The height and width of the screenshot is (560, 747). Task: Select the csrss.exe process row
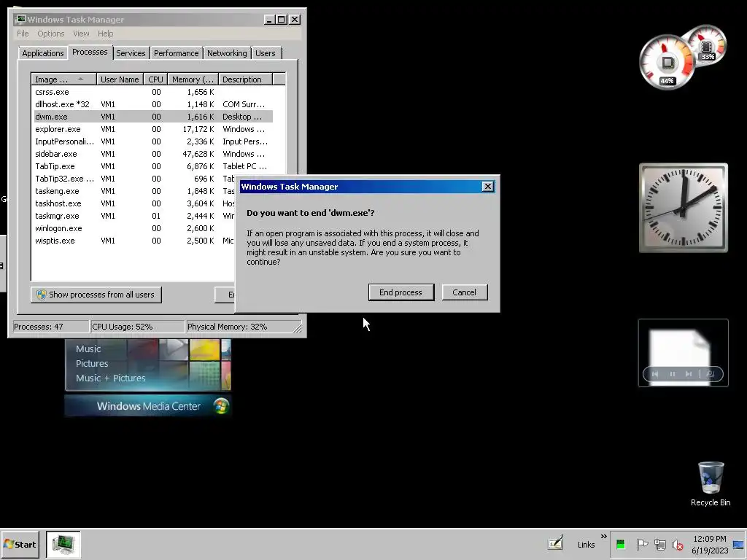[153, 92]
